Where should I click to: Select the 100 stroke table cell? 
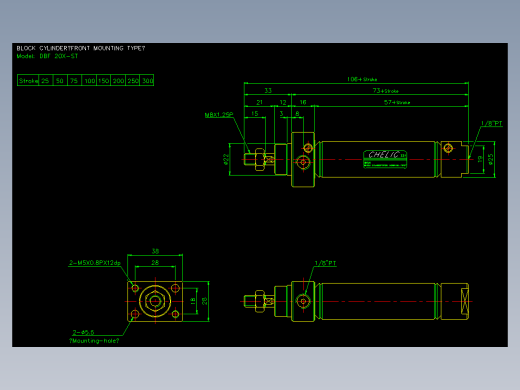tap(89, 80)
